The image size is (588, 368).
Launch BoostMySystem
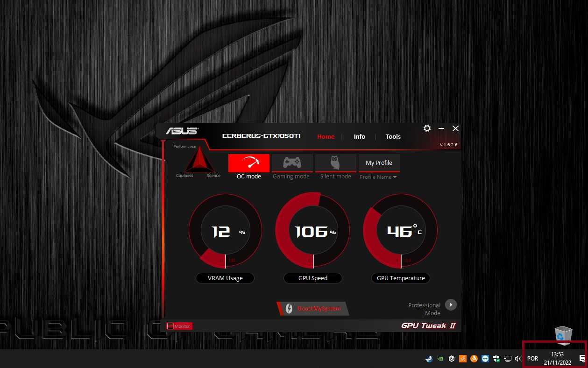[313, 309]
